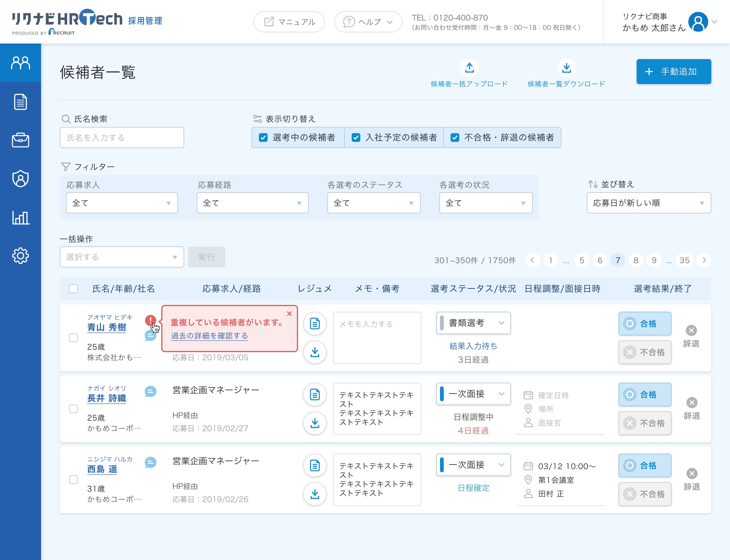
Task: Open the candidates list sidebar icon
Action: coord(20,63)
